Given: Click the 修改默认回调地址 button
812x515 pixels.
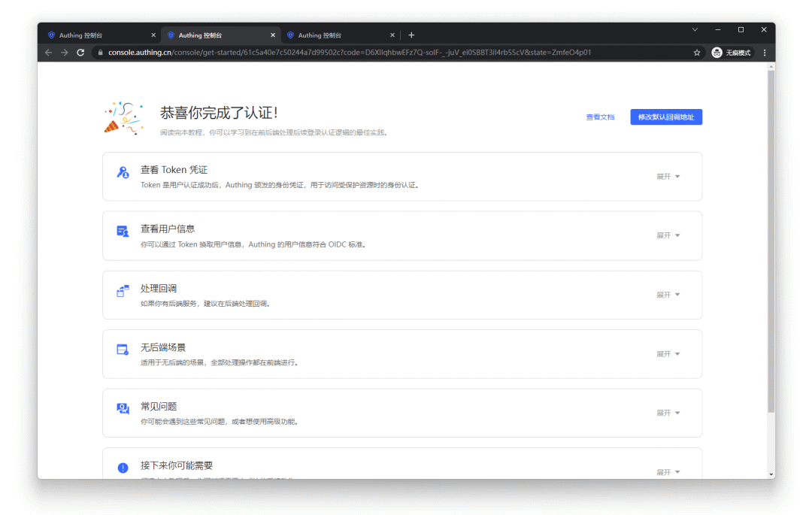Looking at the screenshot, I should pyautogui.click(x=665, y=117).
